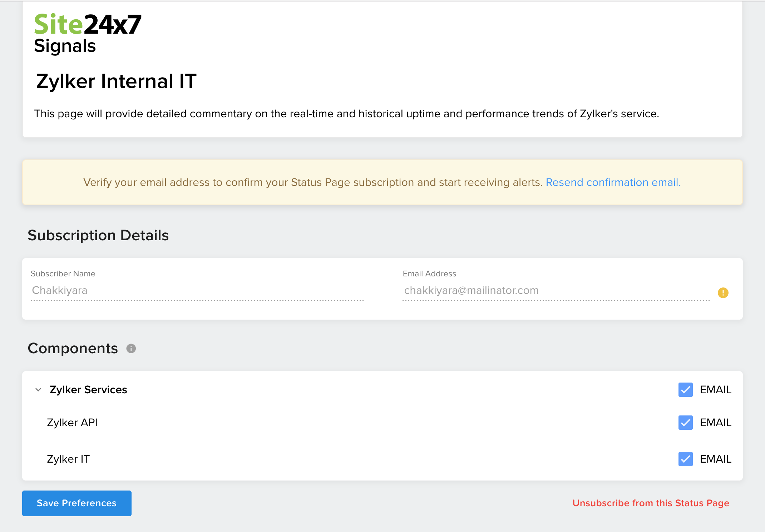Click the Zylker API EMAIL checkbox icon
765x532 pixels.
pos(685,422)
